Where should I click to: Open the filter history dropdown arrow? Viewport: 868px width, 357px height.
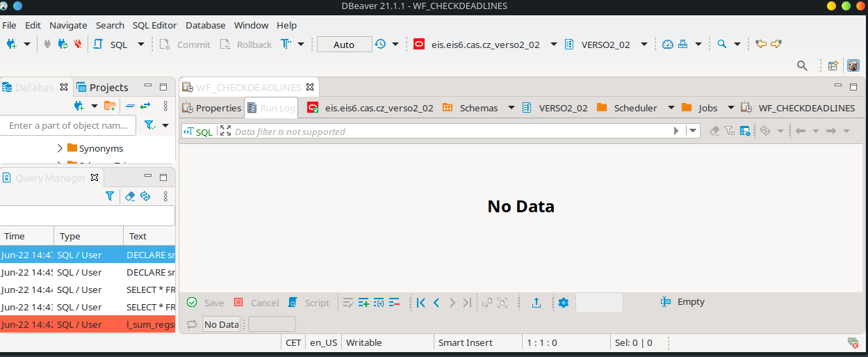[x=692, y=131]
